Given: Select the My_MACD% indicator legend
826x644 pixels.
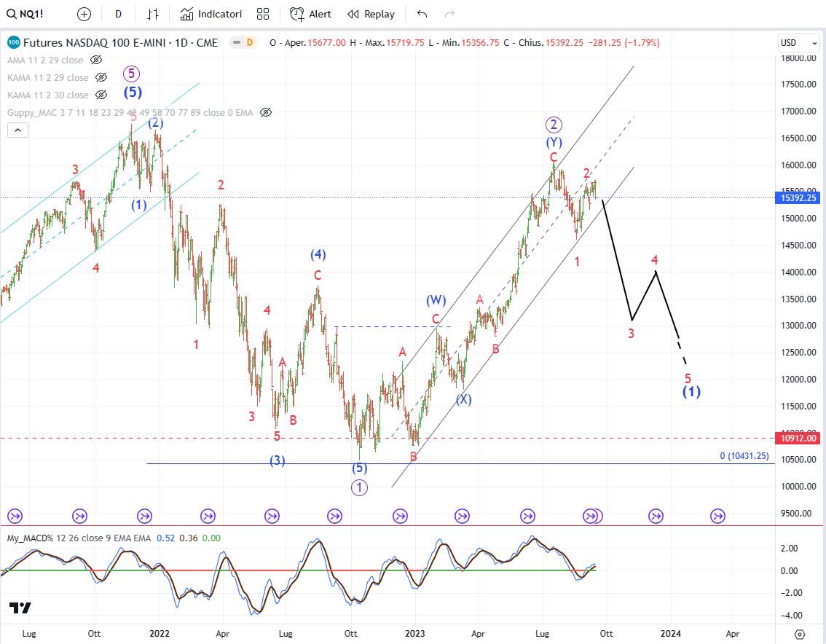Looking at the screenshot, I should tap(79, 538).
